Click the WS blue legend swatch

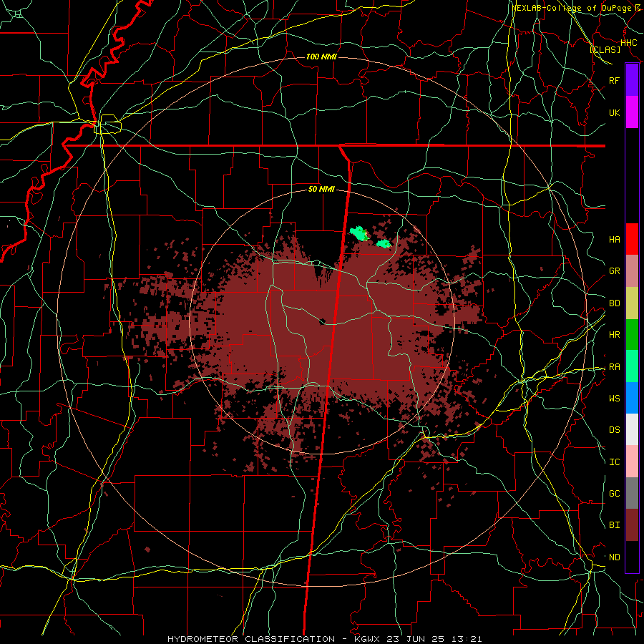point(632,398)
